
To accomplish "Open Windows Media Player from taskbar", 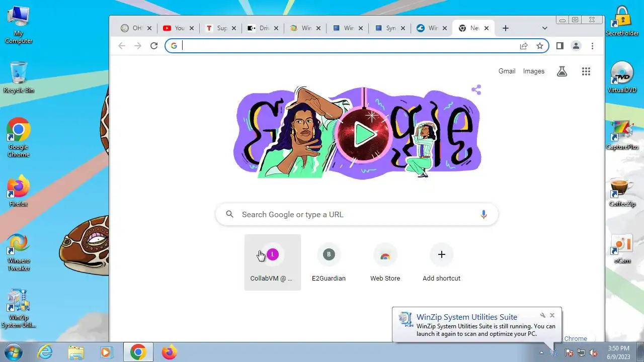I will pos(106,352).
